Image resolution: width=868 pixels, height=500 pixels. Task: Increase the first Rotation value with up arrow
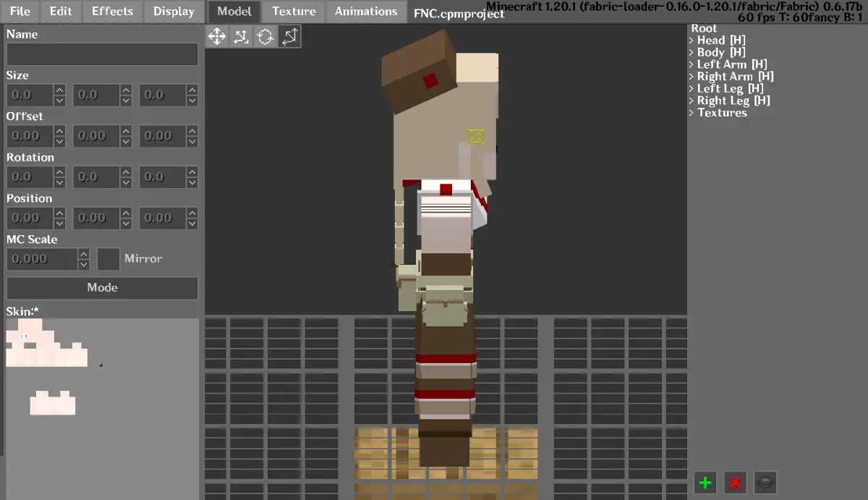[59, 172]
